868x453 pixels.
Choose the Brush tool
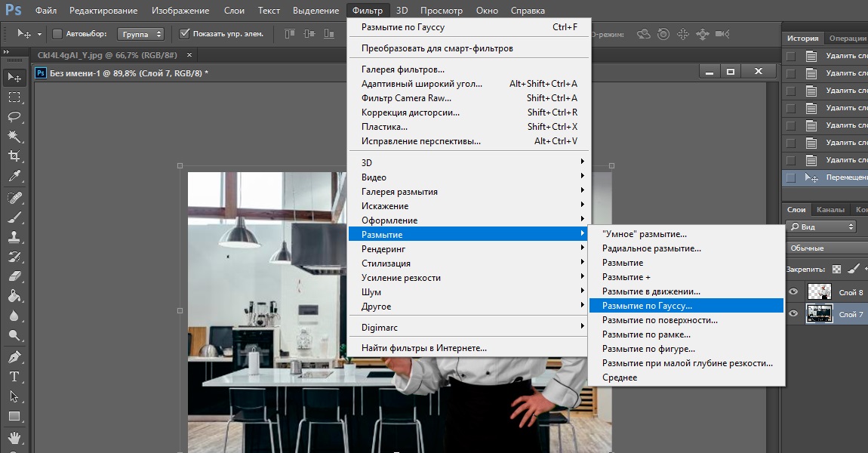14,217
